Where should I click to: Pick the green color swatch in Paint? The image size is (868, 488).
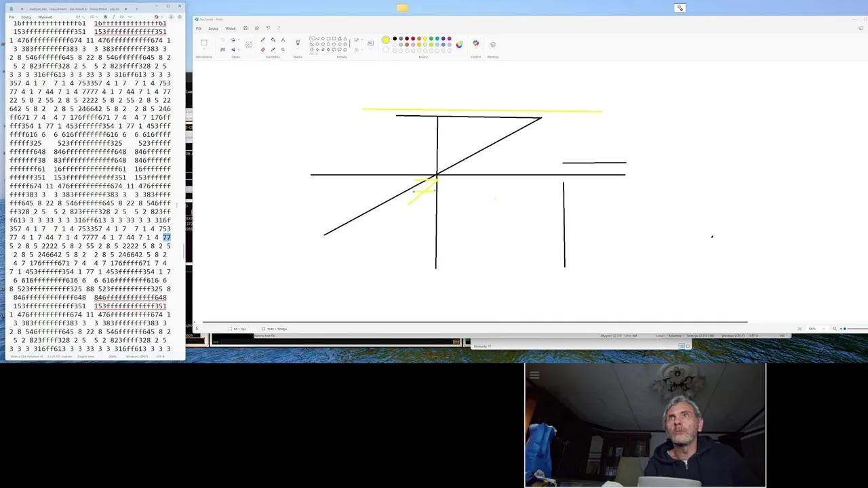pos(431,39)
